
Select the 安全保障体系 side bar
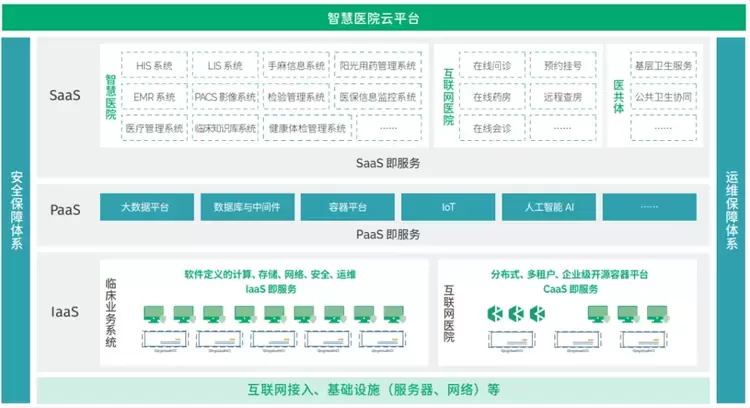point(16,220)
